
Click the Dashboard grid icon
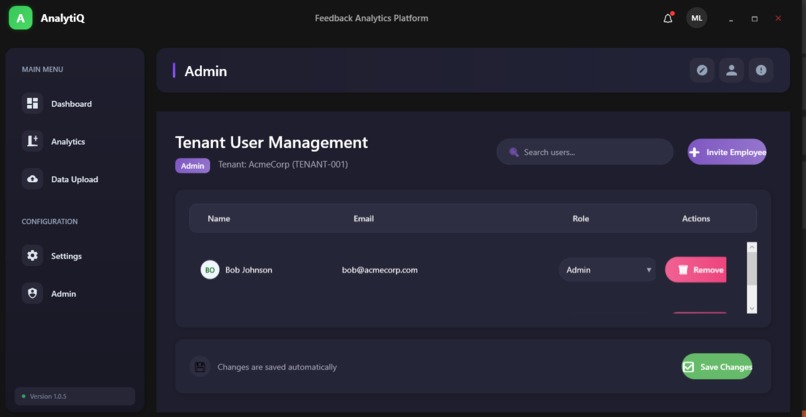coord(32,103)
